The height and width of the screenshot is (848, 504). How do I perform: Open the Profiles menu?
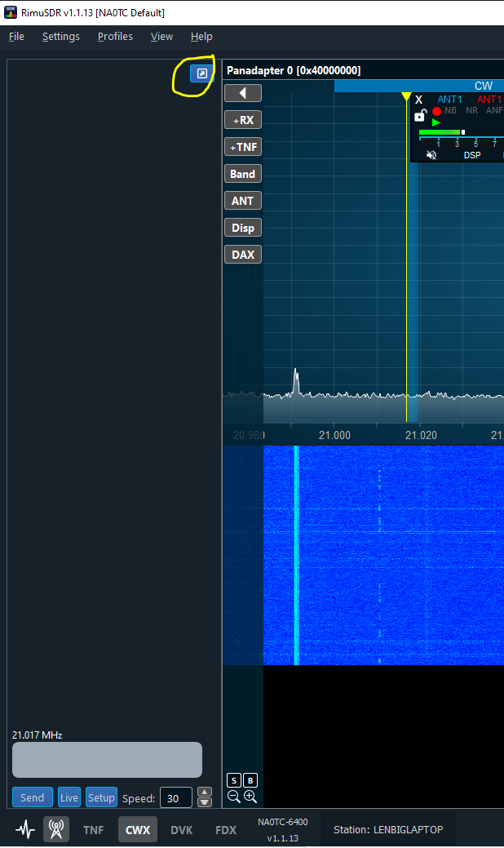(115, 36)
